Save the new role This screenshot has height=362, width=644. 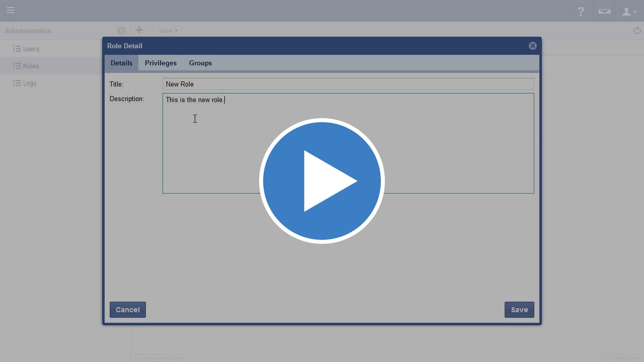(x=519, y=310)
